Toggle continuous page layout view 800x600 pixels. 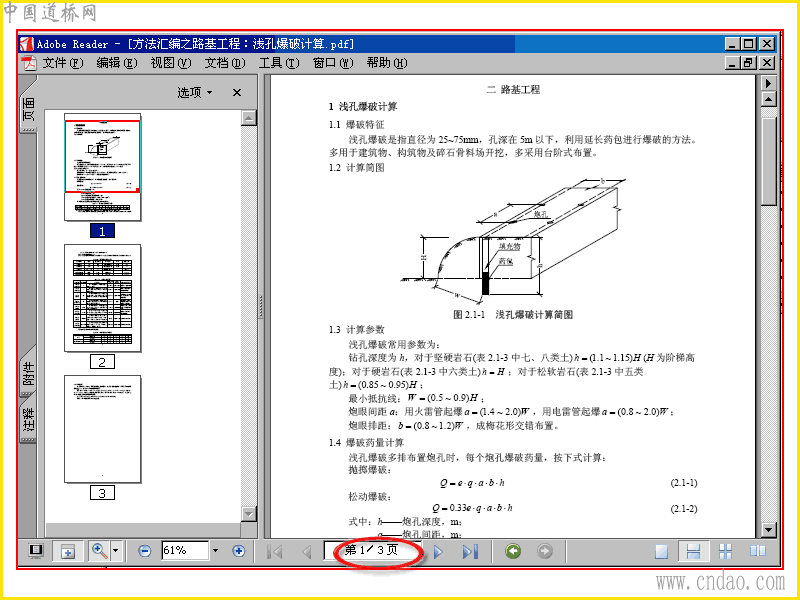click(693, 552)
